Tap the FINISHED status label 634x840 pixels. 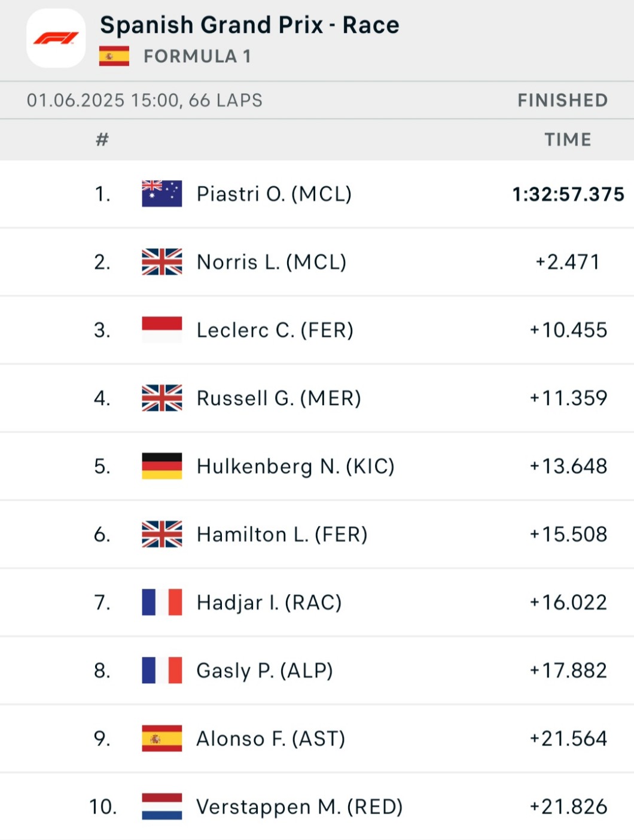562,100
